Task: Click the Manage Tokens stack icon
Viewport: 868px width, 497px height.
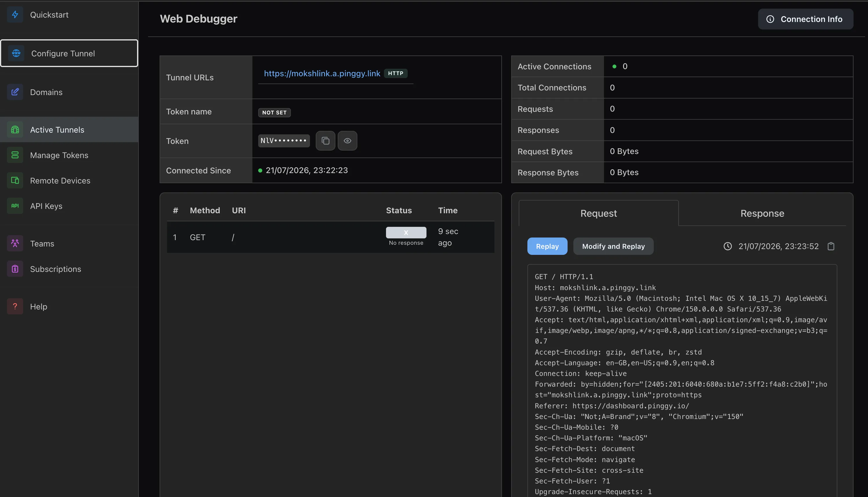Action: pos(15,155)
